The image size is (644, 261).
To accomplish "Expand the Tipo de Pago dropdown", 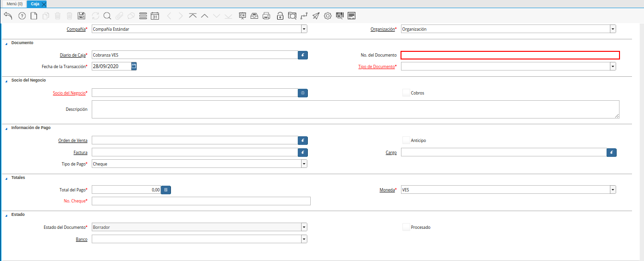I will pyautogui.click(x=304, y=164).
